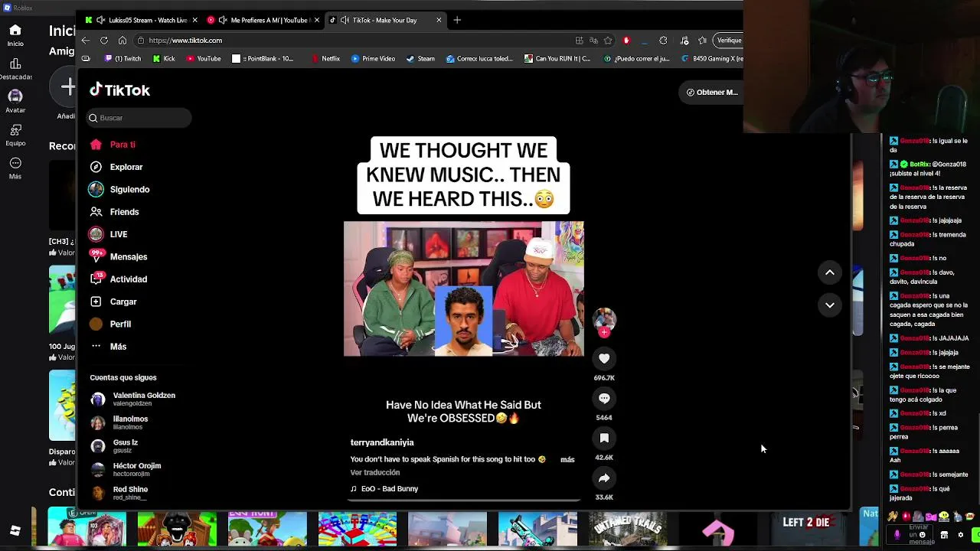
Task: Open comments with speech bubble icon
Action: coord(604,398)
